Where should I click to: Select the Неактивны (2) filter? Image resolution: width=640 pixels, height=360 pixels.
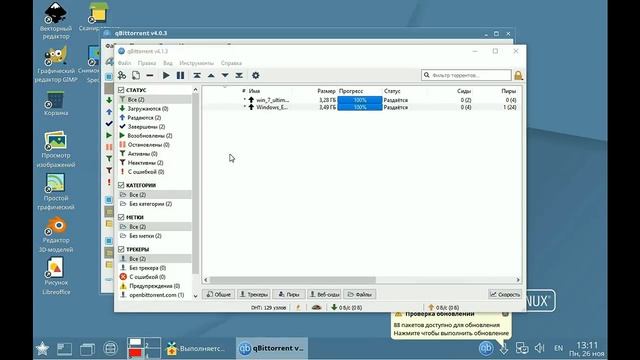coord(154,162)
